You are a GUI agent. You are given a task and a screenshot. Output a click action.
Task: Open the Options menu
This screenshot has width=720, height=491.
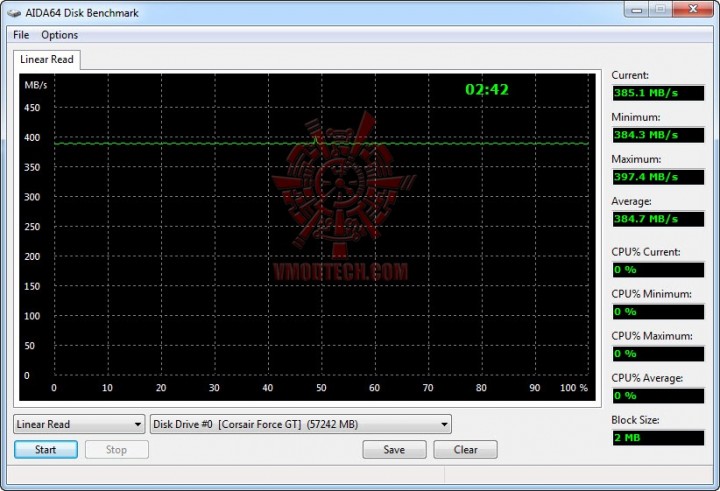tap(60, 35)
